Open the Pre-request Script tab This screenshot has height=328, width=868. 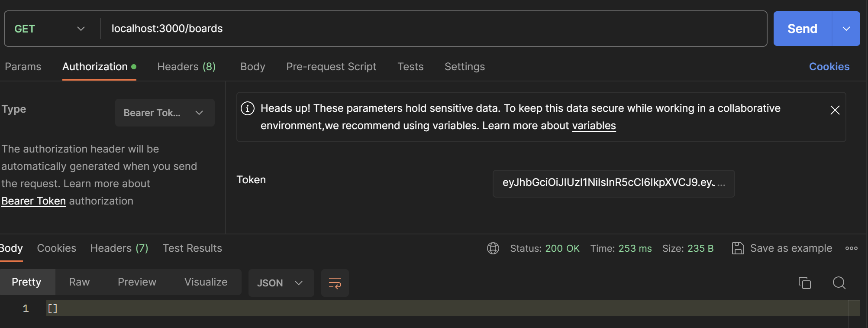(x=331, y=67)
